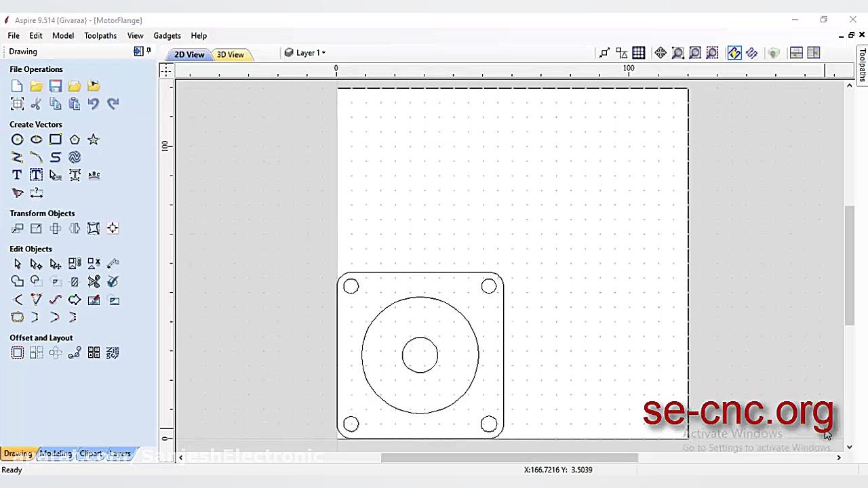
Task: Toggle the toolpath preview view button
Action: click(751, 53)
